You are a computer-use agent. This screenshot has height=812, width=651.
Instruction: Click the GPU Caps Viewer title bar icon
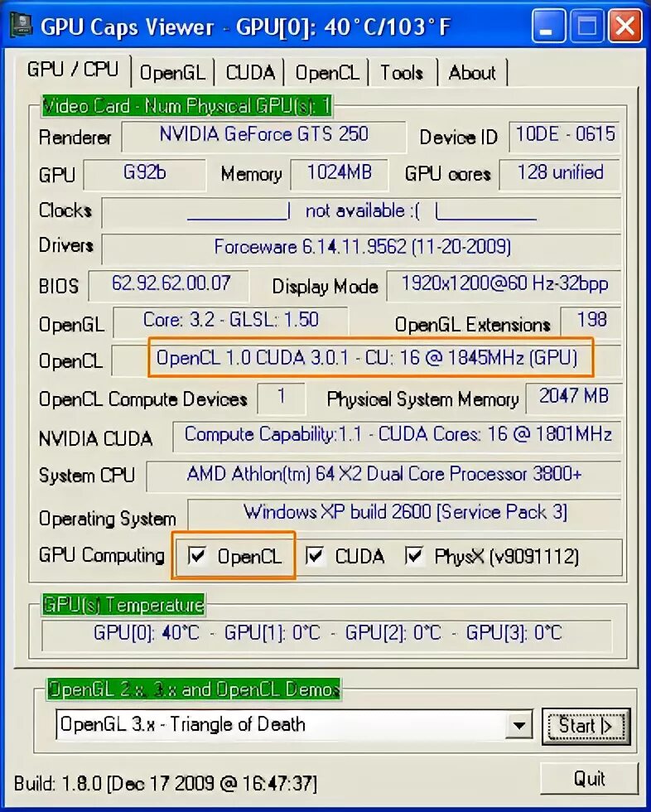pos(22,24)
